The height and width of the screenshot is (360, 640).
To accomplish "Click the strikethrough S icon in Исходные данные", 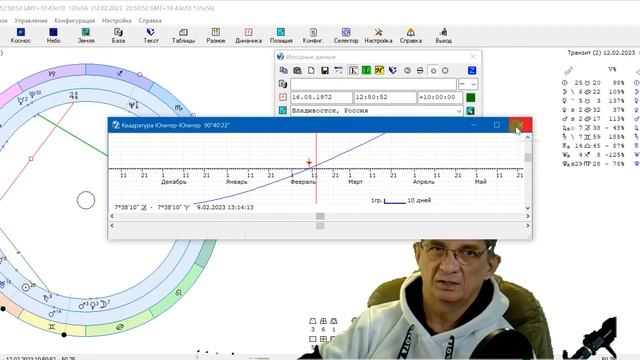I will click(x=420, y=71).
